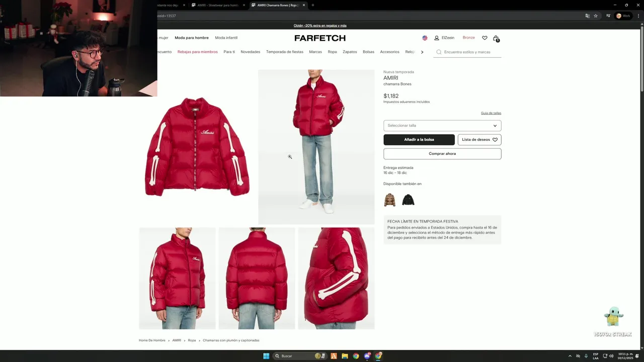Switch to the AMIRI Streetwear browser tab

(217, 5)
